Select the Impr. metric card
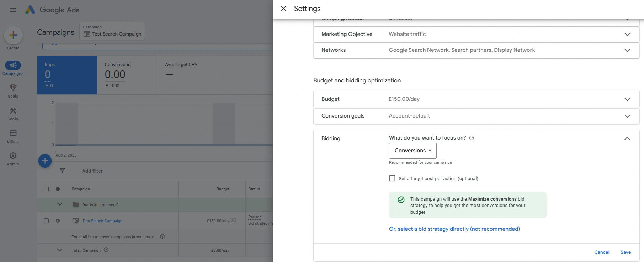644x262 pixels. click(67, 75)
